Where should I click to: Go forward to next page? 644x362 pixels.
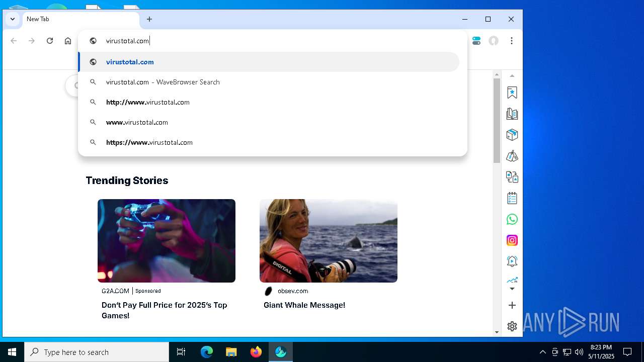point(32,41)
